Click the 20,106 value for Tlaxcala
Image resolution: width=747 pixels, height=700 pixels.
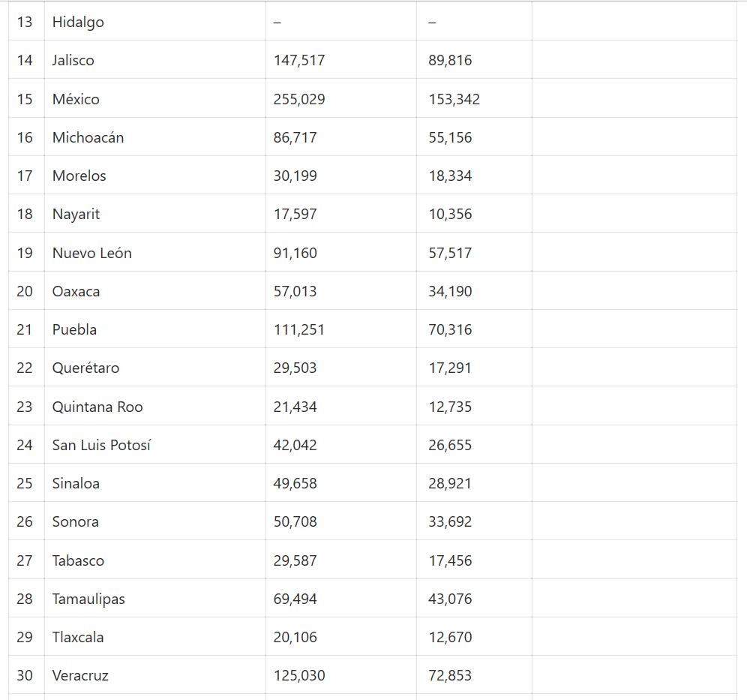[295, 637]
